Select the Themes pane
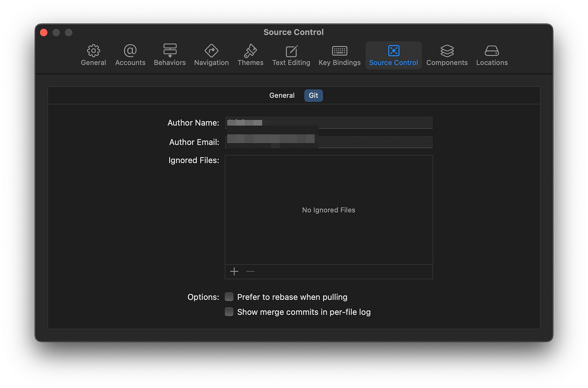The image size is (588, 388). pos(250,55)
